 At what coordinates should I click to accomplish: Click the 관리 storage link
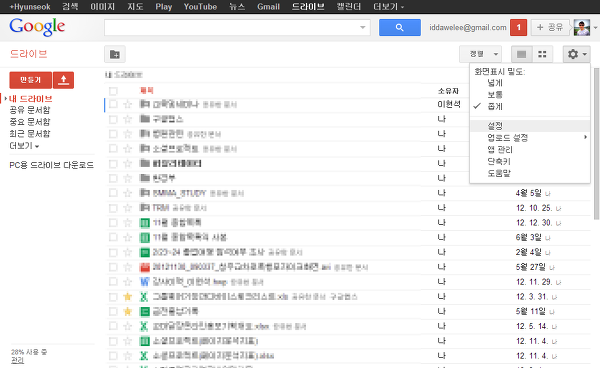(17, 360)
